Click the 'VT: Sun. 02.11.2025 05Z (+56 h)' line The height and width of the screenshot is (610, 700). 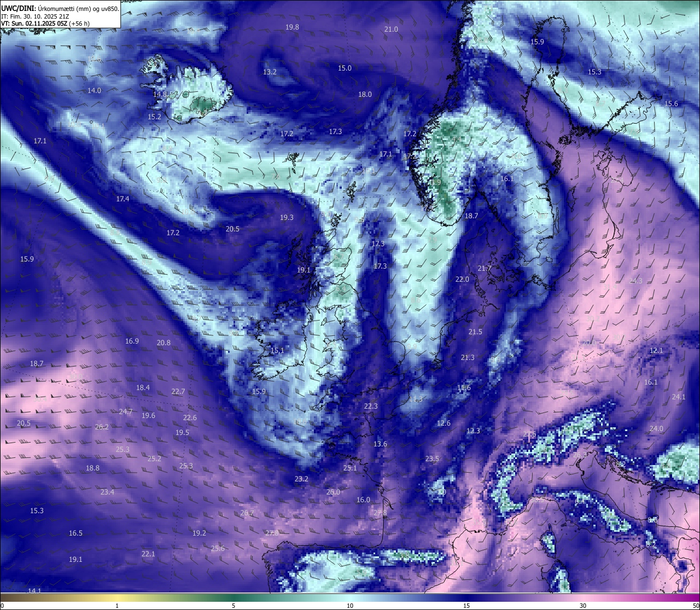(46, 24)
